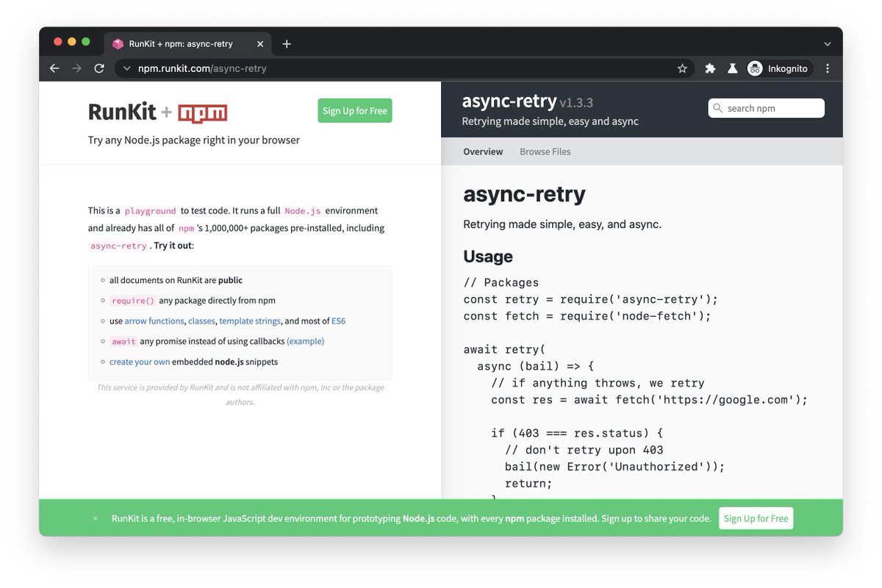
Task: Bookmark this page with the star icon
Action: coord(682,68)
